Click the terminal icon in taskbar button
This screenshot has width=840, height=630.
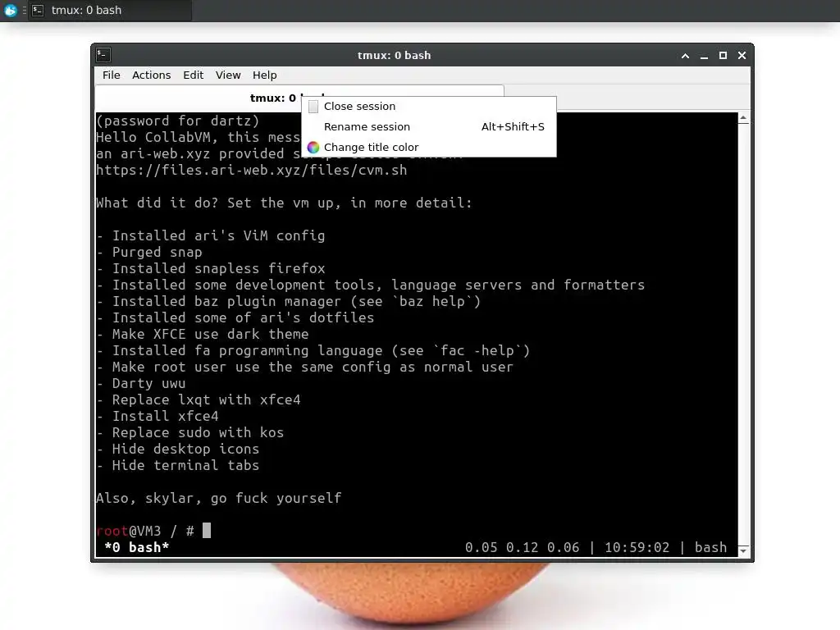[38, 10]
